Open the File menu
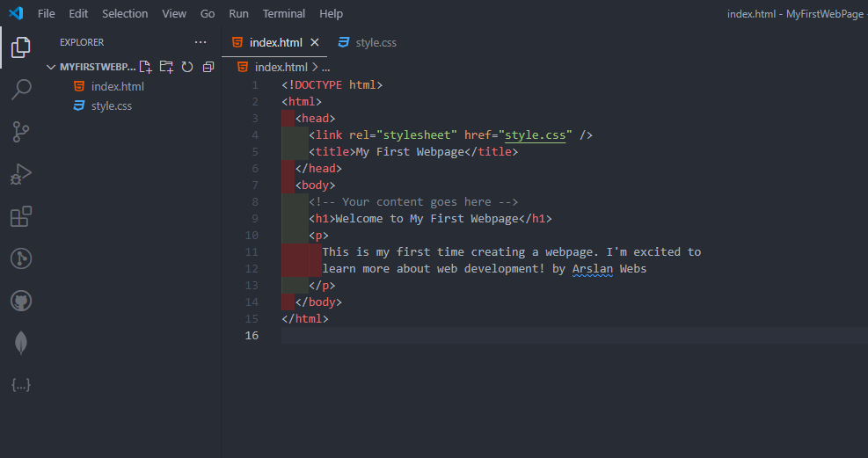This screenshot has width=868, height=458. (x=46, y=13)
